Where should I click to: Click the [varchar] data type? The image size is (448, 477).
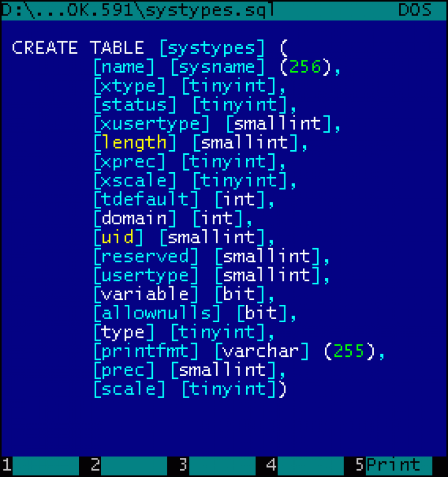(x=262, y=351)
